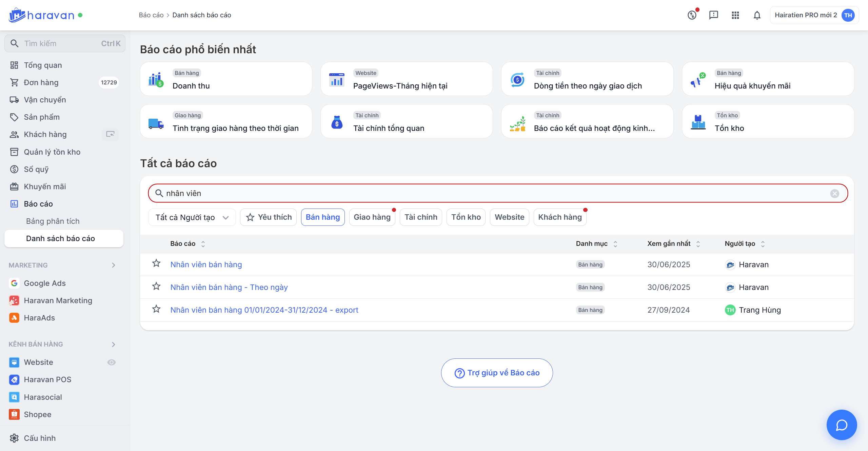The image size is (868, 451).
Task: Open the 2024 export report link
Action: pyautogui.click(x=264, y=310)
